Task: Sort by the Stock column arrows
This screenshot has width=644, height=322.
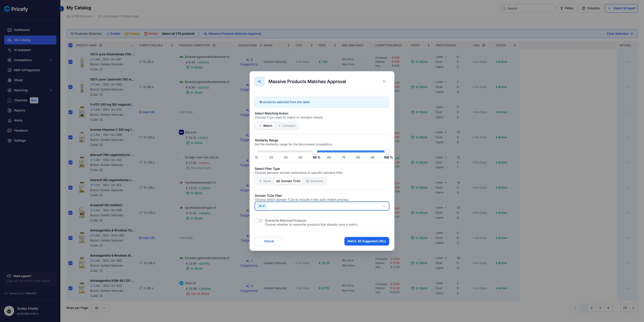Action: [429, 45]
